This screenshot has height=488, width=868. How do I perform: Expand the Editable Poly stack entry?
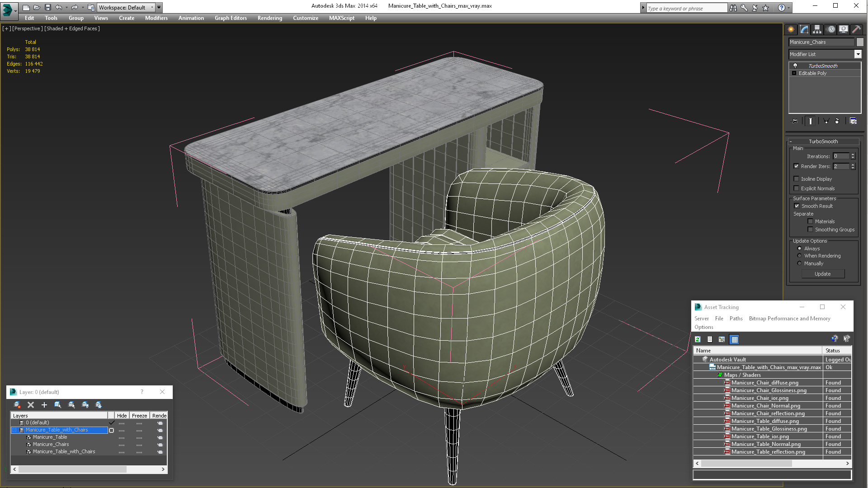(x=794, y=73)
